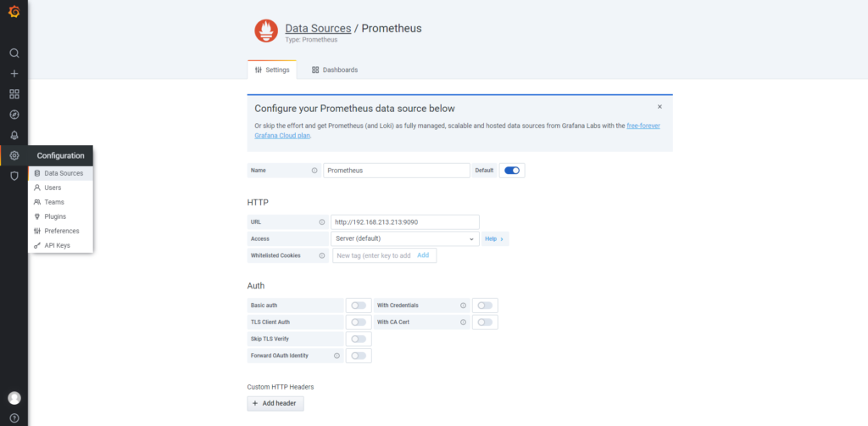Open the Alerting bell icon
Viewport: 868px width, 426px height.
tap(14, 135)
